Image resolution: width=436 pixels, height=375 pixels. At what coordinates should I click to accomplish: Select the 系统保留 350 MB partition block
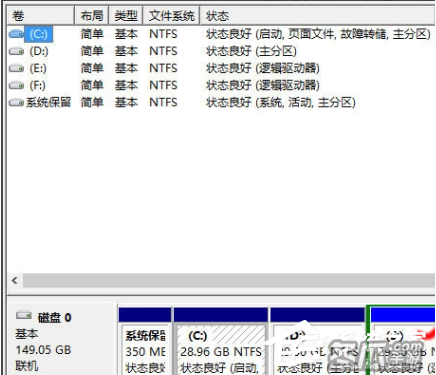[145, 341]
